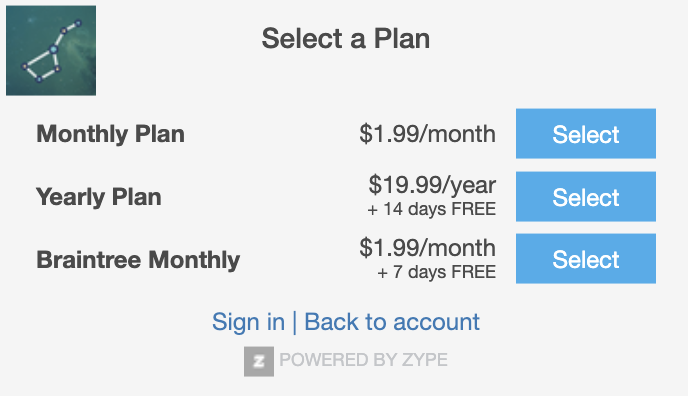Click the Yearly Plan label
688x396 pixels.
[99, 197]
